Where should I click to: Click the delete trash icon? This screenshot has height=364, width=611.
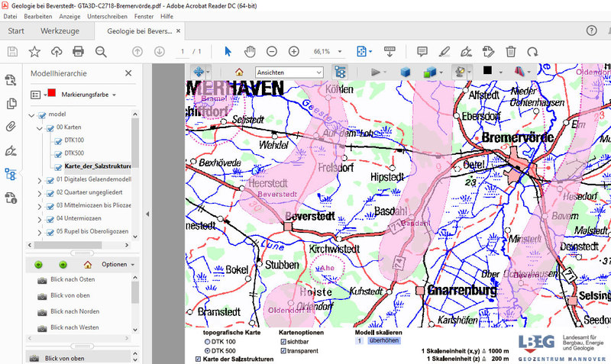click(511, 51)
